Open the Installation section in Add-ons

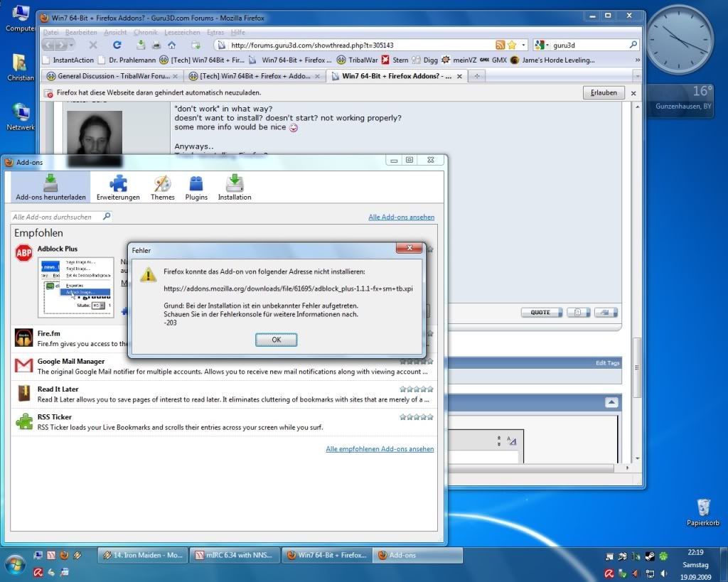click(235, 187)
